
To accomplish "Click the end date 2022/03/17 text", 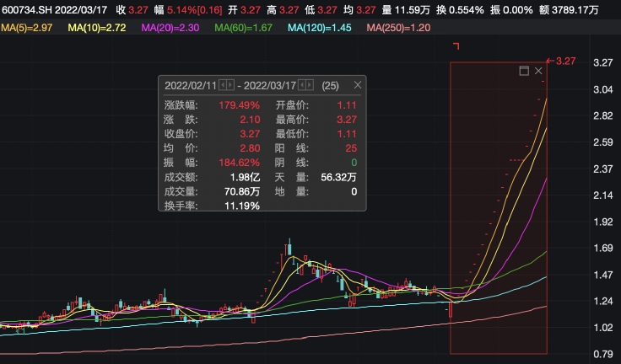I will [270, 85].
